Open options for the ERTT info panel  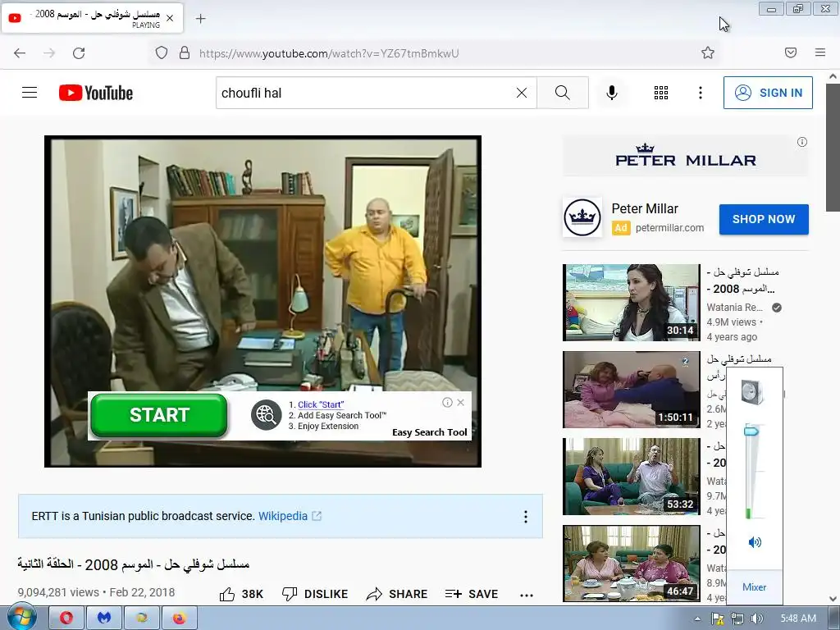(x=526, y=517)
